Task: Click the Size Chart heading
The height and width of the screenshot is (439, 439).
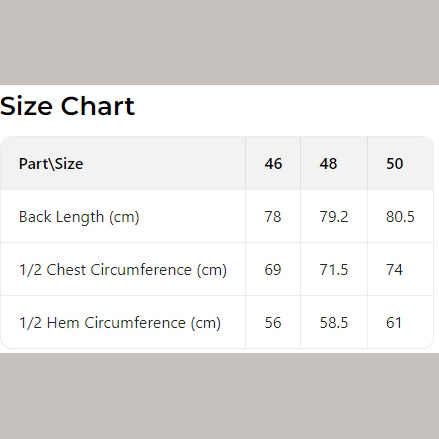Action: pos(67,106)
